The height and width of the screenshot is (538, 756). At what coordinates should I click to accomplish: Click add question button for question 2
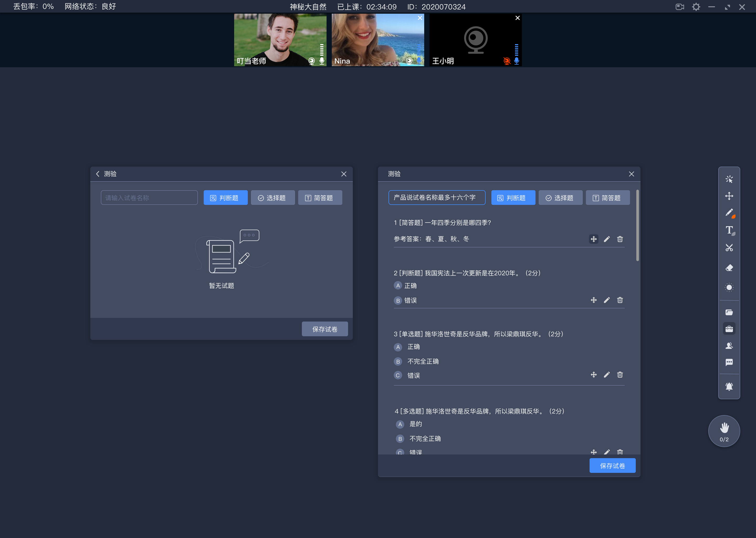pyautogui.click(x=594, y=300)
